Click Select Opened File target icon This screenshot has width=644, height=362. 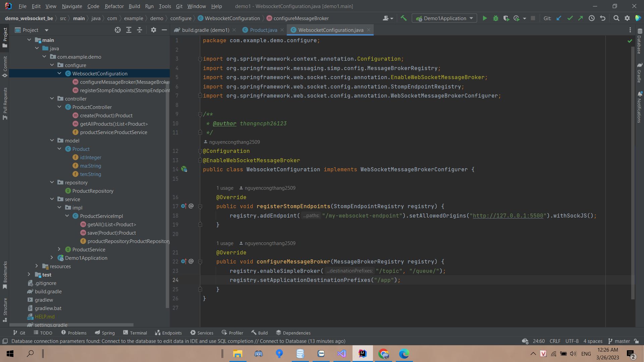[118, 30]
